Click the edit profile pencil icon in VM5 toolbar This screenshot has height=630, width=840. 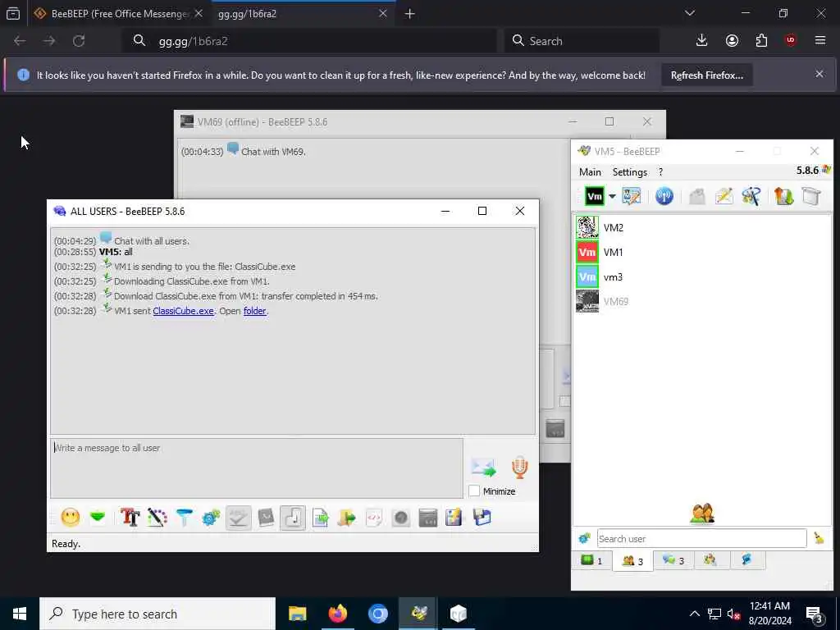[632, 196]
